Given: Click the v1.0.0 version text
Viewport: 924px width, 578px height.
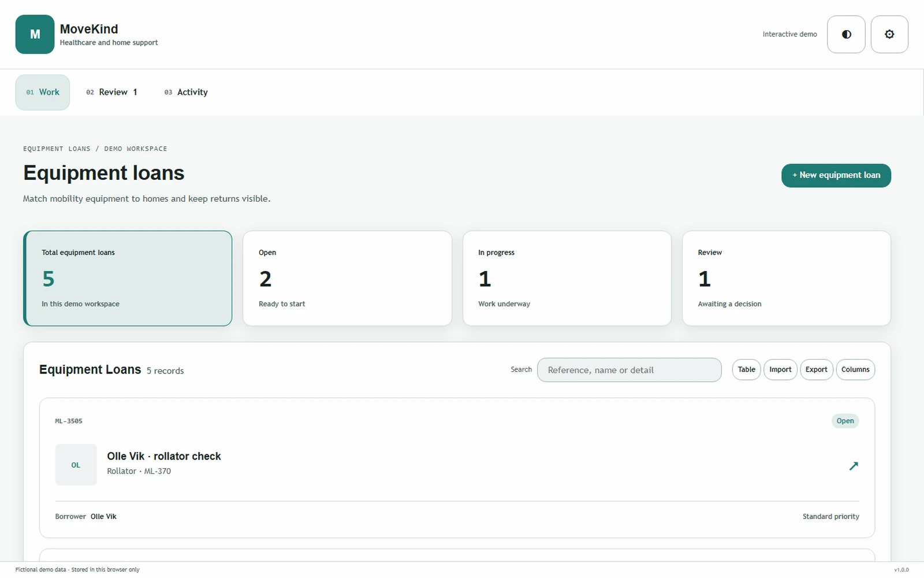Looking at the screenshot, I should (901, 570).
